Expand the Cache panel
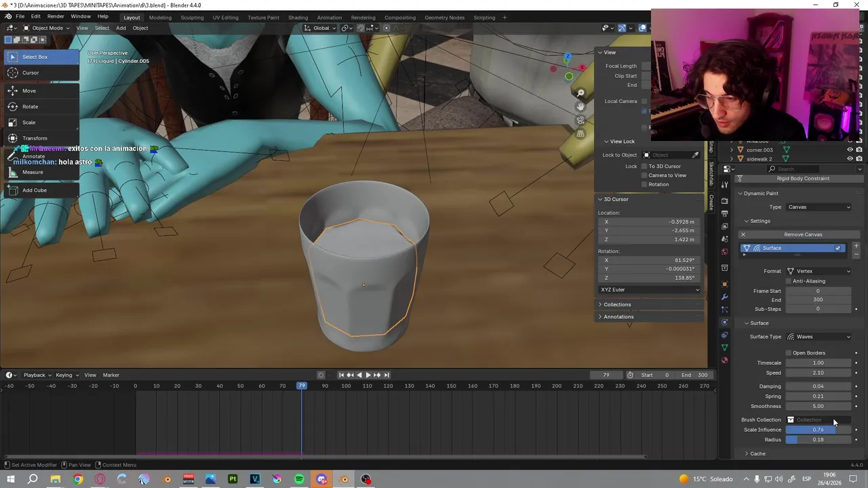The width and height of the screenshot is (868, 488). coord(757,454)
